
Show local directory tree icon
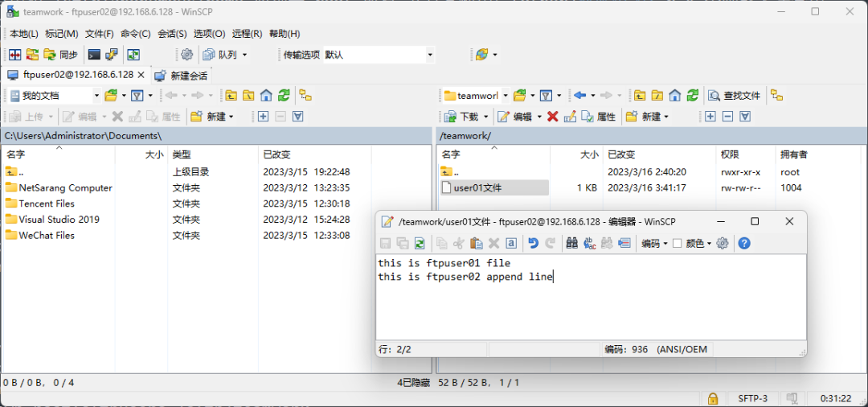[305, 95]
